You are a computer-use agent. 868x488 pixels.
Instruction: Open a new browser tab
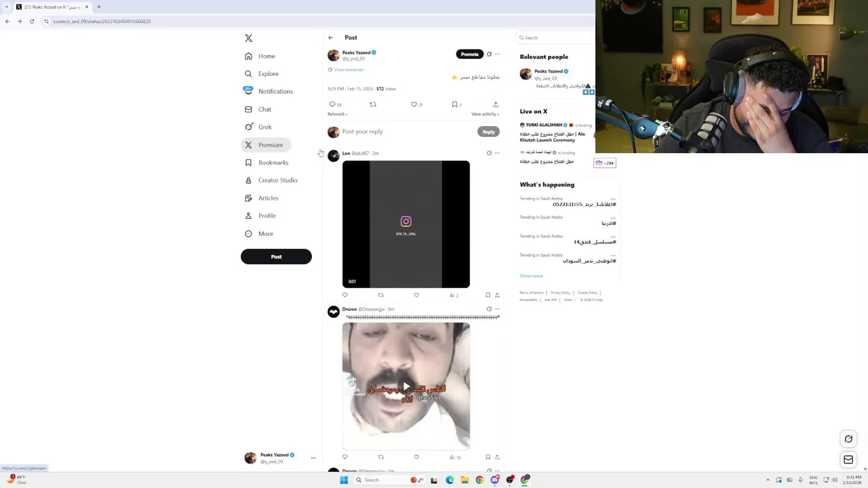tap(99, 7)
